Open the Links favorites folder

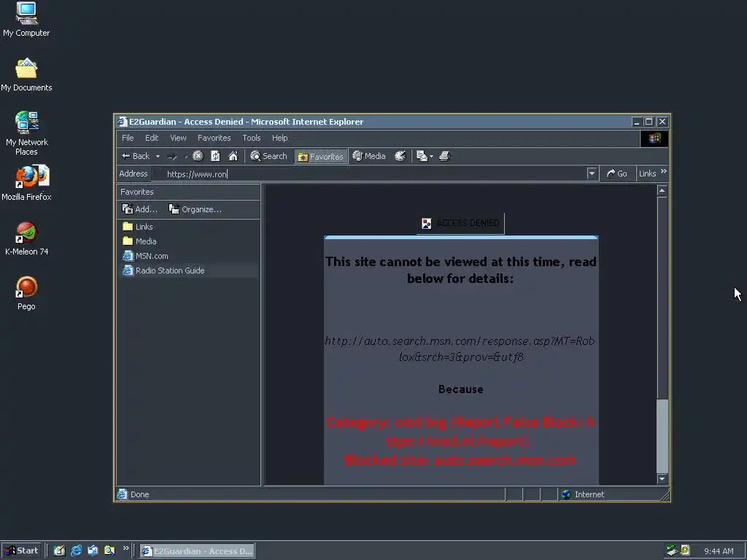point(138,227)
